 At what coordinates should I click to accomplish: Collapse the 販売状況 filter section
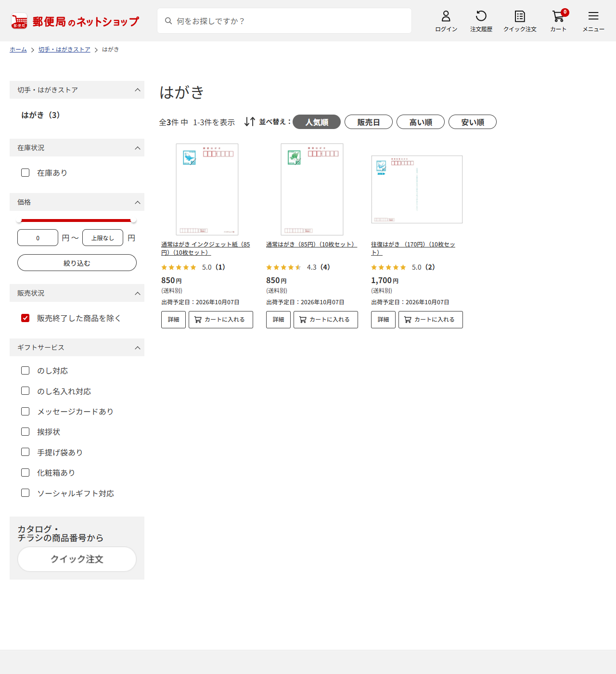(x=77, y=293)
